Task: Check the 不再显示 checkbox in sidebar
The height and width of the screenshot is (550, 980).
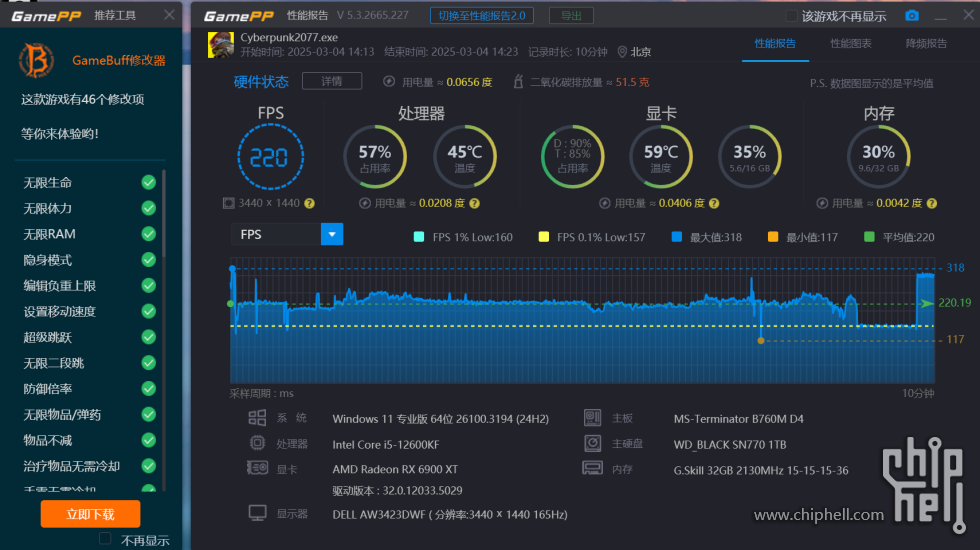Action: (105, 538)
